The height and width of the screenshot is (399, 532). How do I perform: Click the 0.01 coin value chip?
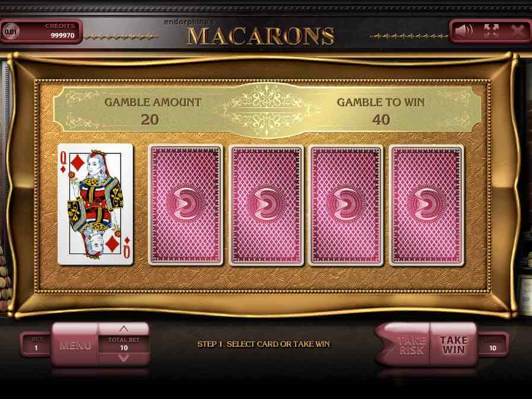point(11,31)
